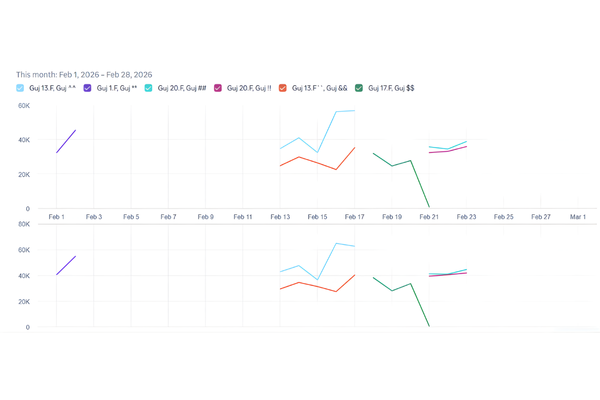Toggle the magenta Guj 20.F, Guj !! checkbox
600x400 pixels.
click(x=218, y=88)
